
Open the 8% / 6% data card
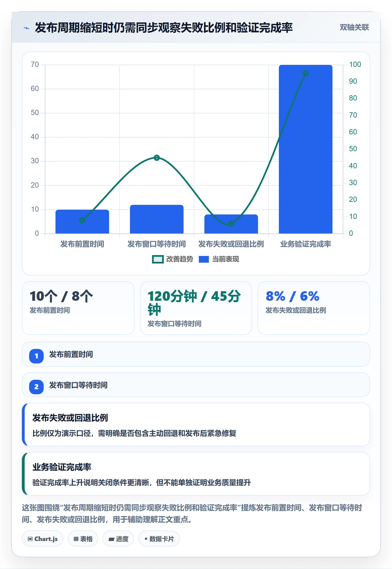(314, 308)
